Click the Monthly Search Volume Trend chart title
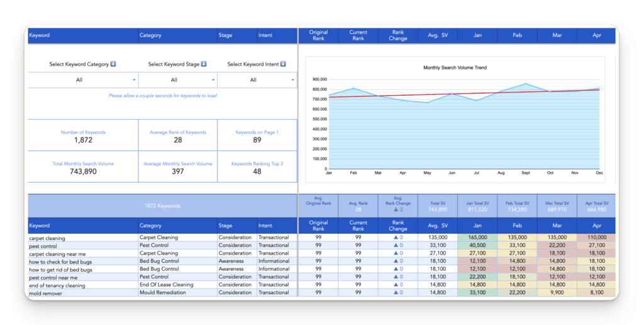Image resolution: width=644 pixels, height=325 pixels. tap(455, 67)
